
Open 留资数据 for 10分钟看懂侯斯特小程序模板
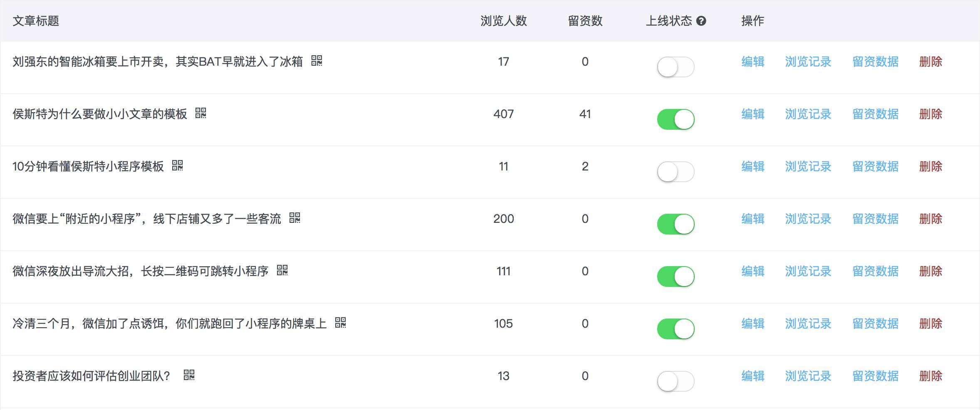[875, 166]
